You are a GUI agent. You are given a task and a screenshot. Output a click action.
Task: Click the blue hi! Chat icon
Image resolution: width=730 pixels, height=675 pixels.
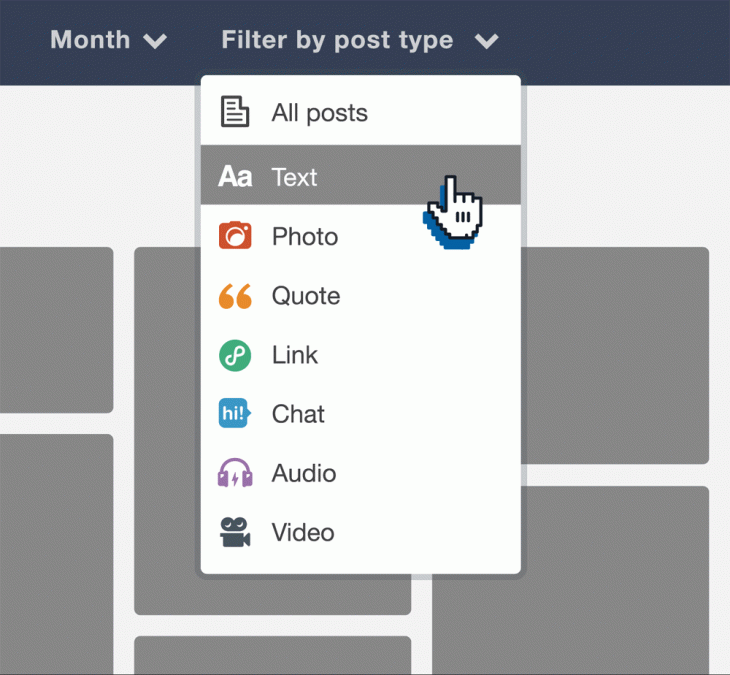[235, 414]
